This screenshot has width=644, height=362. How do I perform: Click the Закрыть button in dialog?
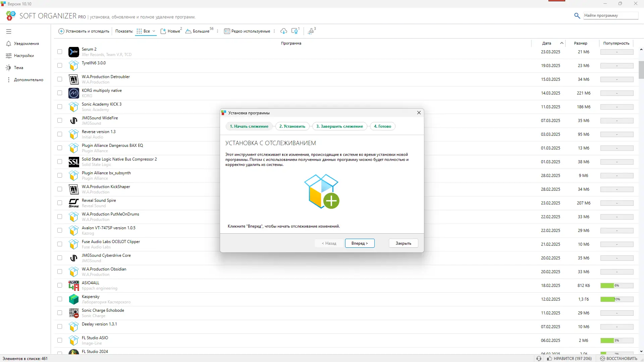pos(403,243)
